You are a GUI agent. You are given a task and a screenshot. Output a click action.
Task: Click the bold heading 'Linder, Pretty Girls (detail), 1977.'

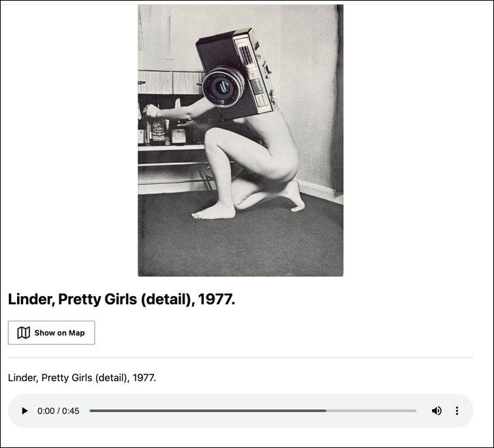pyautogui.click(x=121, y=299)
